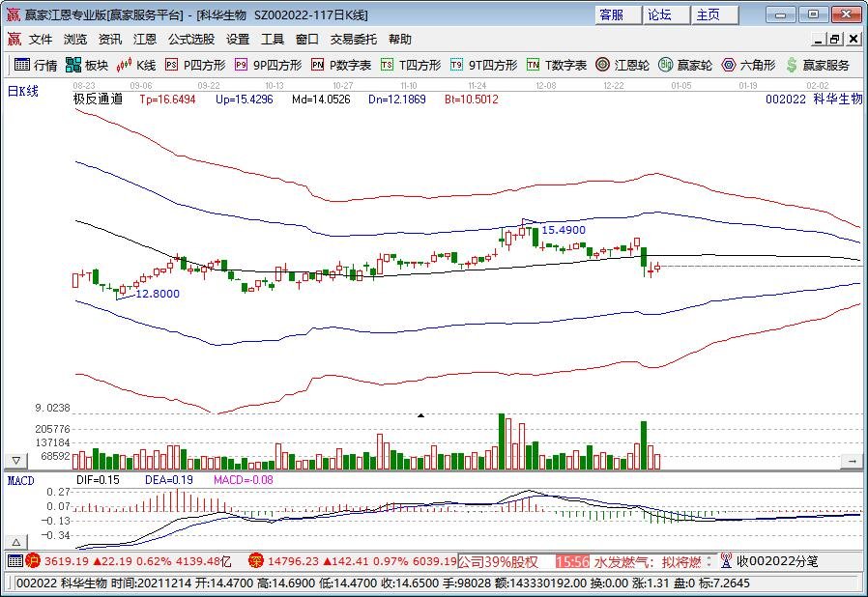
Task: Open the 江恩 menu
Action: point(144,40)
